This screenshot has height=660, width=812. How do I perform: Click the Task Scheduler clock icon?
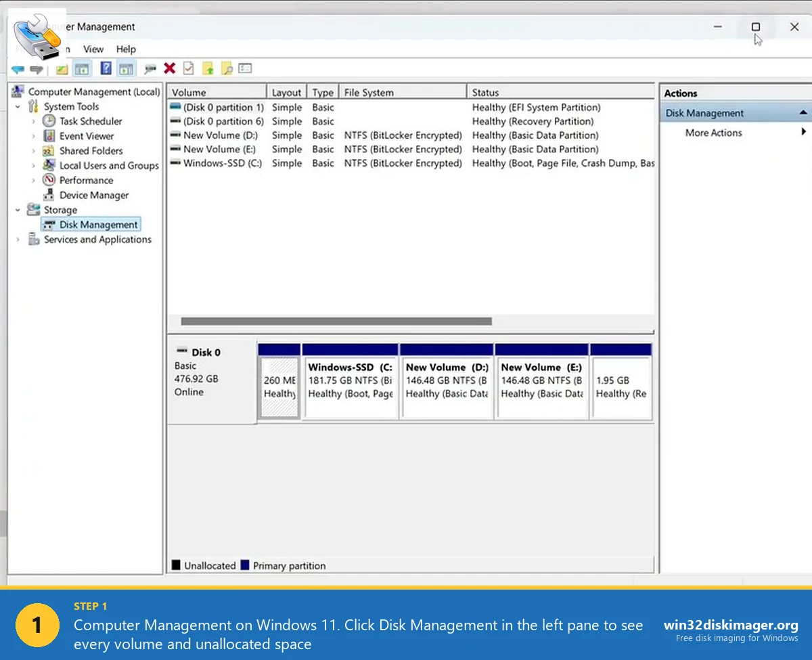(49, 121)
